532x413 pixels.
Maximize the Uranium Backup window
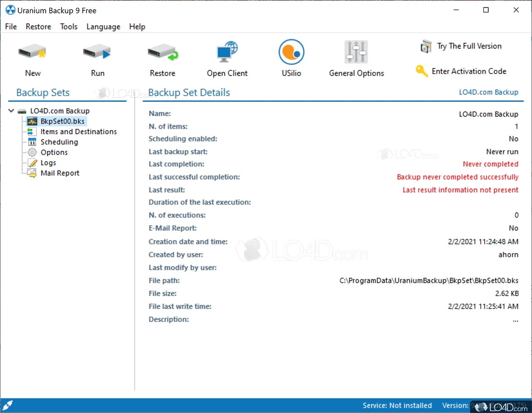click(486, 10)
